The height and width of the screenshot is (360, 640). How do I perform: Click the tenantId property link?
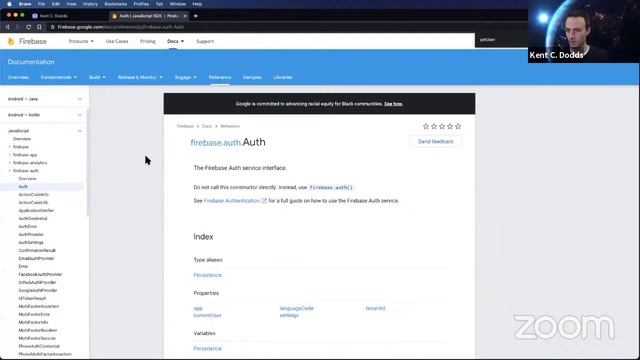(376, 308)
